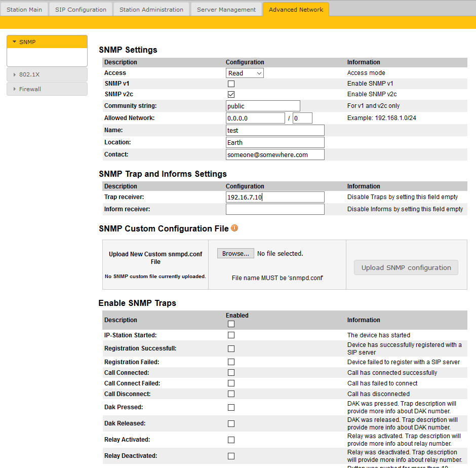The image size is (476, 468).
Task: Switch to the Station Main tab
Action: pyautogui.click(x=24, y=9)
